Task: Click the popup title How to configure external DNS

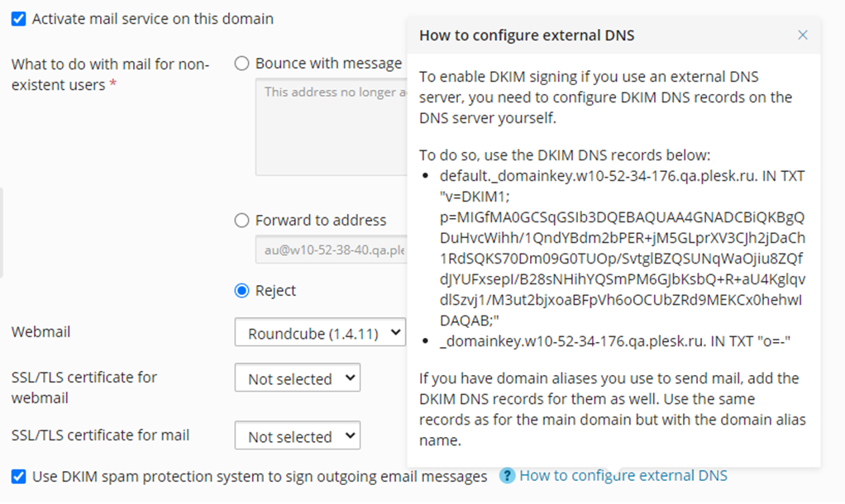Action: [527, 36]
